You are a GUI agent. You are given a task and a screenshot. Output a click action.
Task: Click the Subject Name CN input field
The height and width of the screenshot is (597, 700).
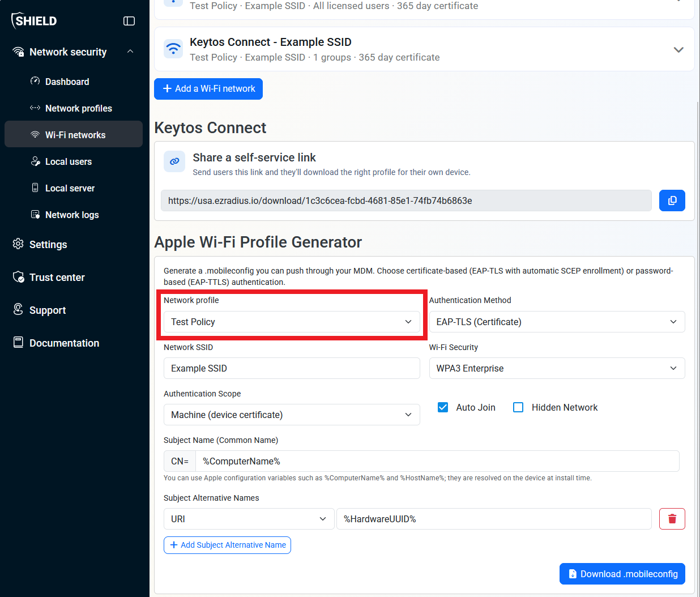[x=437, y=461]
